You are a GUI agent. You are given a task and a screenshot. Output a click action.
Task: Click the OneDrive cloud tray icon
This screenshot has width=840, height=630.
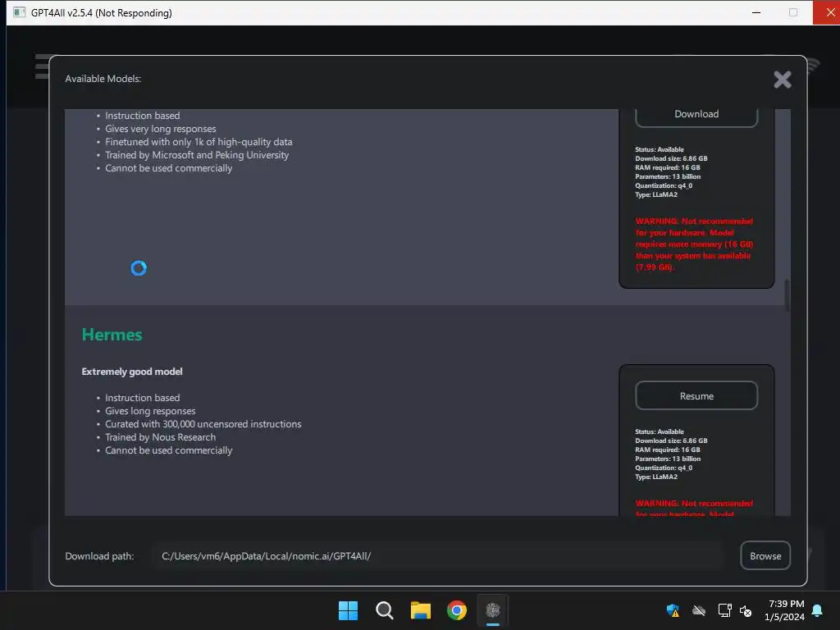coord(699,610)
